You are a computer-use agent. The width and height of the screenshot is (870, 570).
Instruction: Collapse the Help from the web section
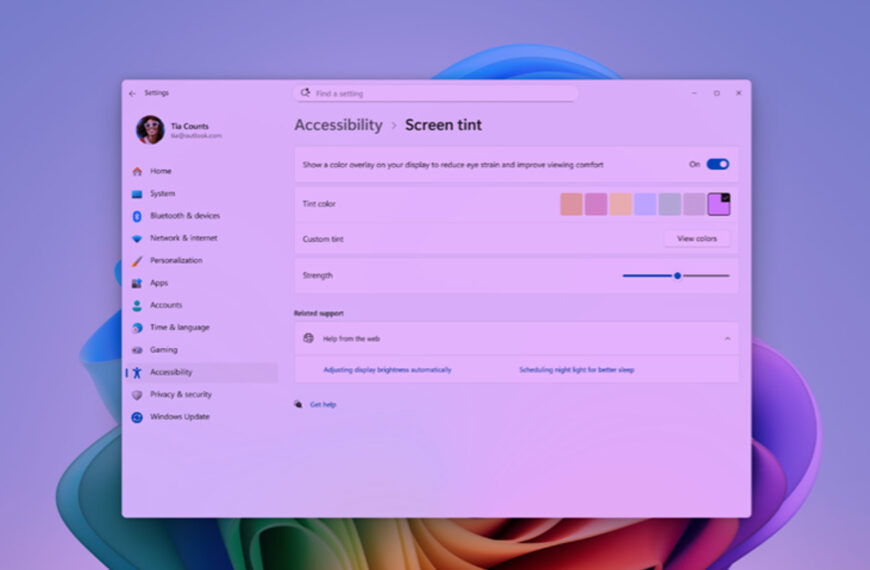727,339
